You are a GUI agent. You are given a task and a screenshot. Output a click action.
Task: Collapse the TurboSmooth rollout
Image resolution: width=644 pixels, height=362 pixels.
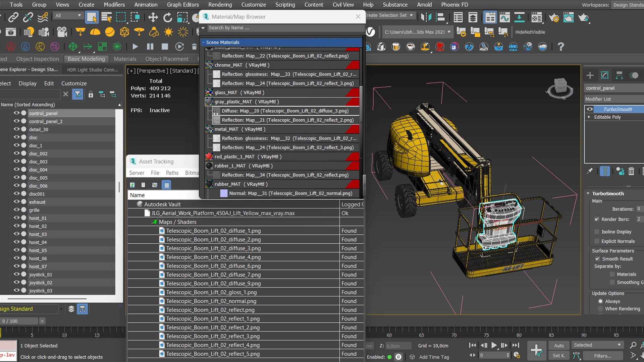(x=588, y=193)
